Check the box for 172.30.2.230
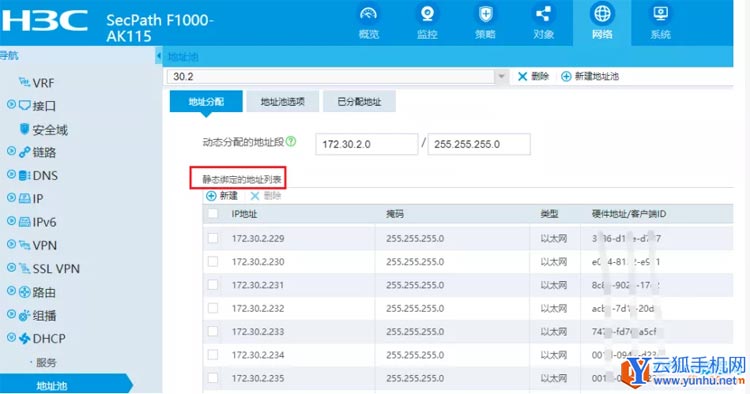750x394 pixels. click(x=213, y=262)
